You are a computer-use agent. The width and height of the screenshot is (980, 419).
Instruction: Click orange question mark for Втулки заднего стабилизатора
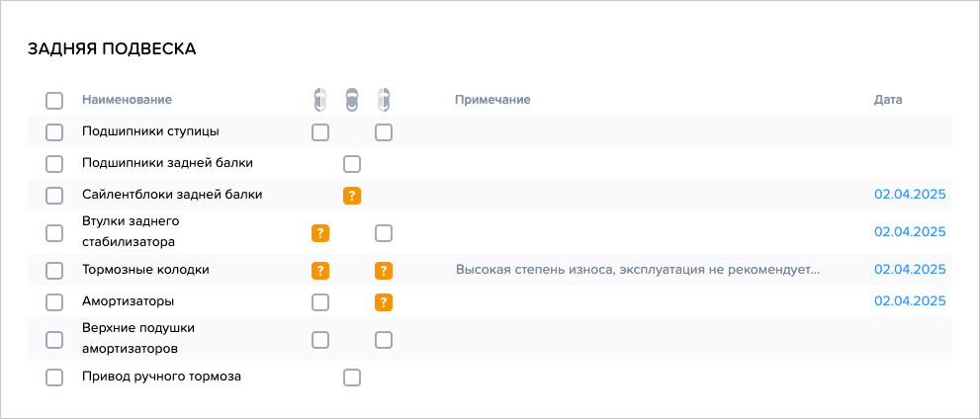pos(320,233)
